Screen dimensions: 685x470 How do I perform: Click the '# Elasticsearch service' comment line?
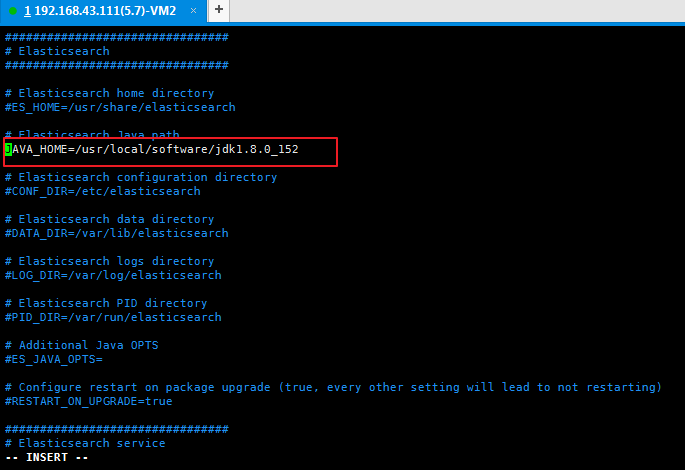(85, 443)
